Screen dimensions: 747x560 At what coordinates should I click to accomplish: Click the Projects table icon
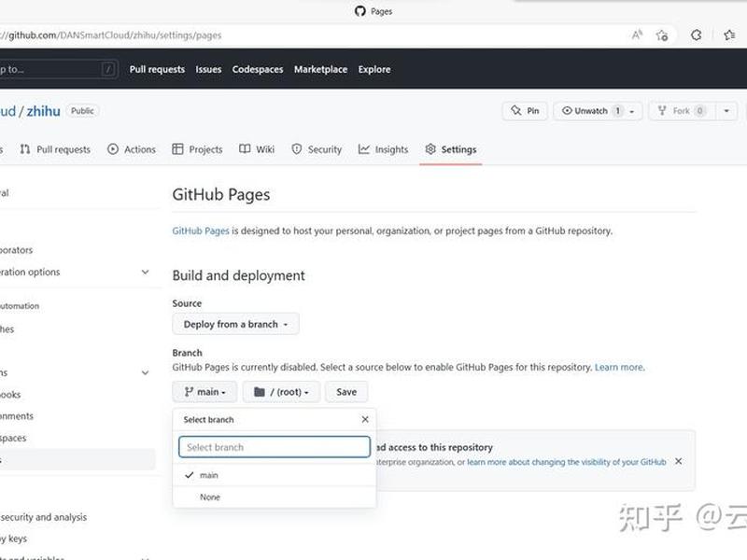pos(177,149)
